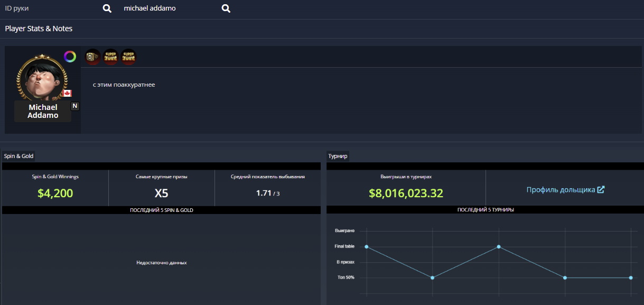The height and width of the screenshot is (305, 644).
Task: Select the Турнир tab
Action: 338,156
